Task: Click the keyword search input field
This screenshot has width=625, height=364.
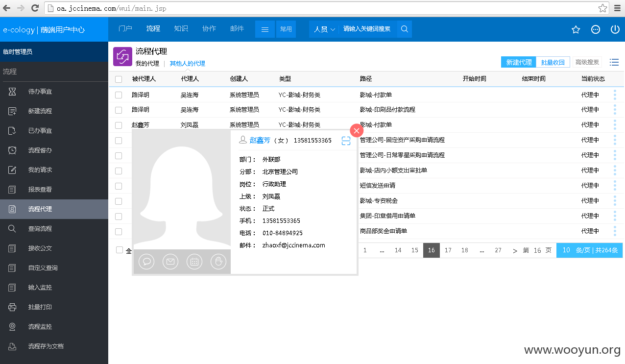Action: pos(367,29)
